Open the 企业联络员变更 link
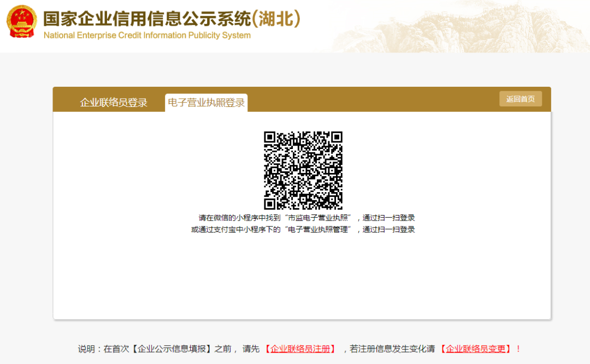Screen dimensions: 590x364 [476, 349]
